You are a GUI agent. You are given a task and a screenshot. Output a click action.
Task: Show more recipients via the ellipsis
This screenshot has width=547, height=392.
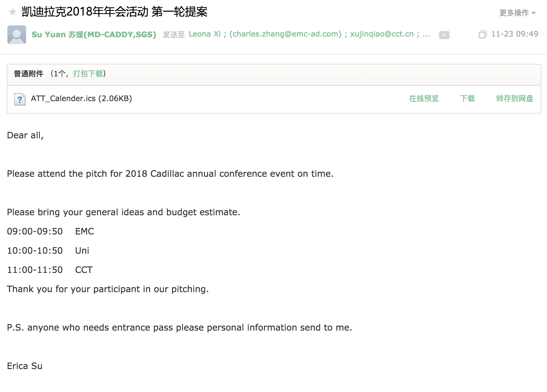pyautogui.click(x=426, y=34)
